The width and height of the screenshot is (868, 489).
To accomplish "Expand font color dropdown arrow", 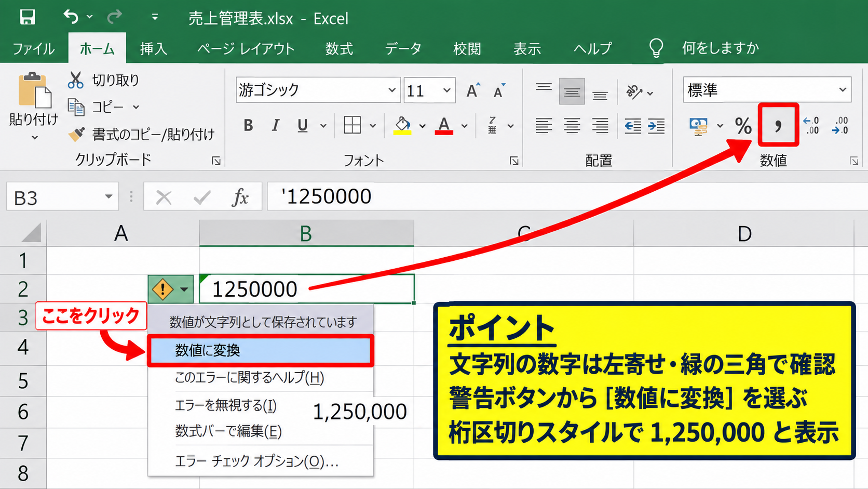I will [465, 126].
